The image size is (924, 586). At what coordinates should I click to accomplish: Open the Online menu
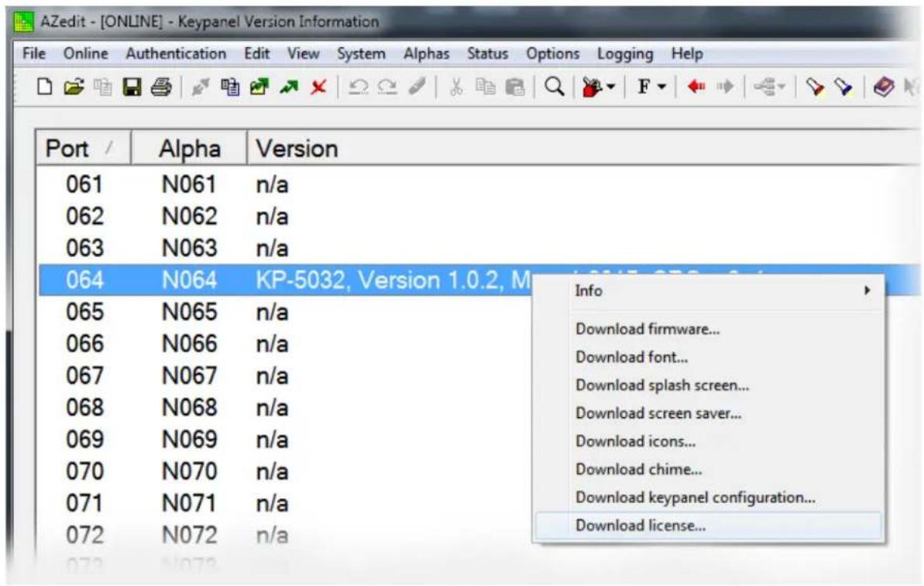(85, 53)
